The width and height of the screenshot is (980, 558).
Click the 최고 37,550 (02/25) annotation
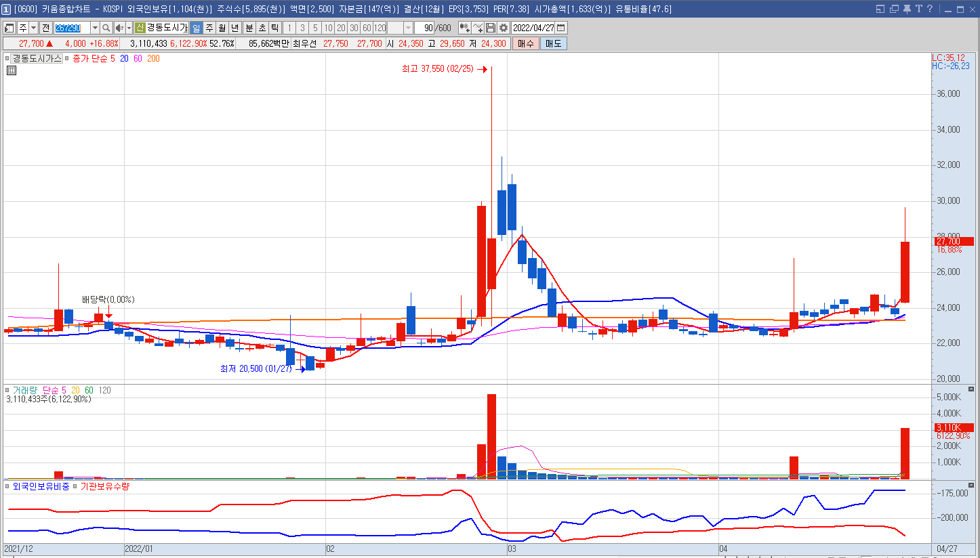point(438,69)
